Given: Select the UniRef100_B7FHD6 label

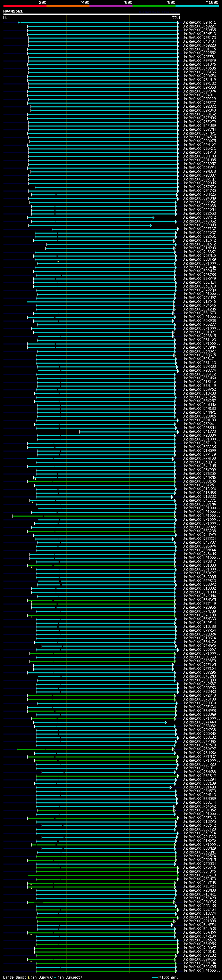Looking at the screenshot, I should point(199,118).
